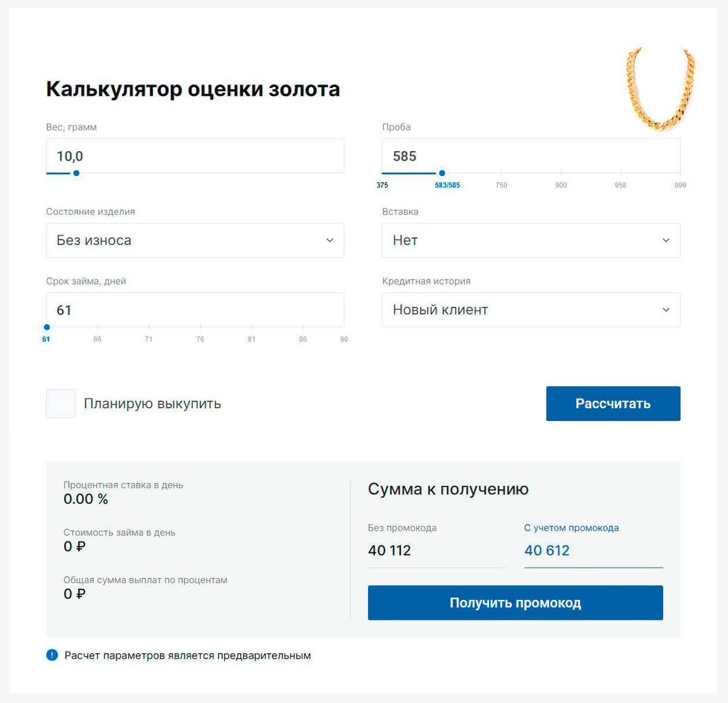Click the blue info icon near disclaimer
The width and height of the screenshot is (728, 703).
pyautogui.click(x=52, y=655)
